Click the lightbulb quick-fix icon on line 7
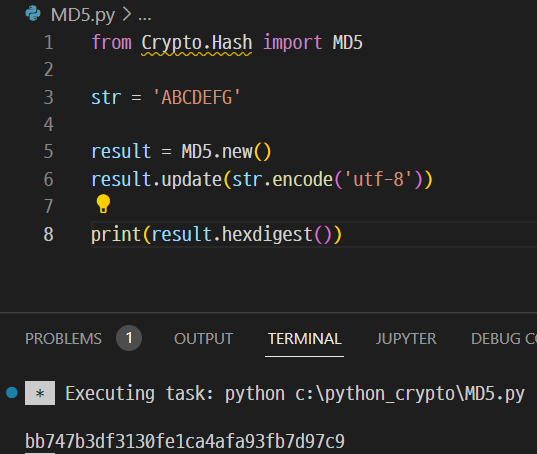This screenshot has width=537, height=454. 103,204
